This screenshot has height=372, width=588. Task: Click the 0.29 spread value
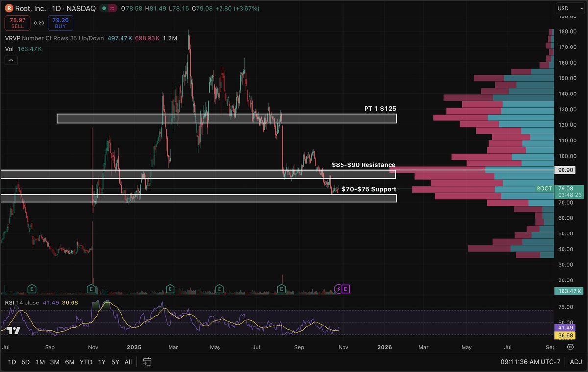(x=39, y=23)
